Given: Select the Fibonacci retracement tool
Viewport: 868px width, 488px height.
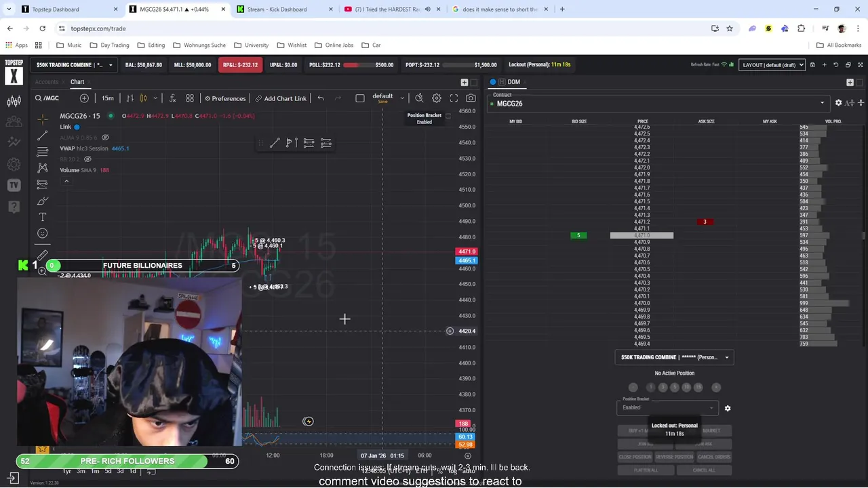Looking at the screenshot, I should (43, 151).
